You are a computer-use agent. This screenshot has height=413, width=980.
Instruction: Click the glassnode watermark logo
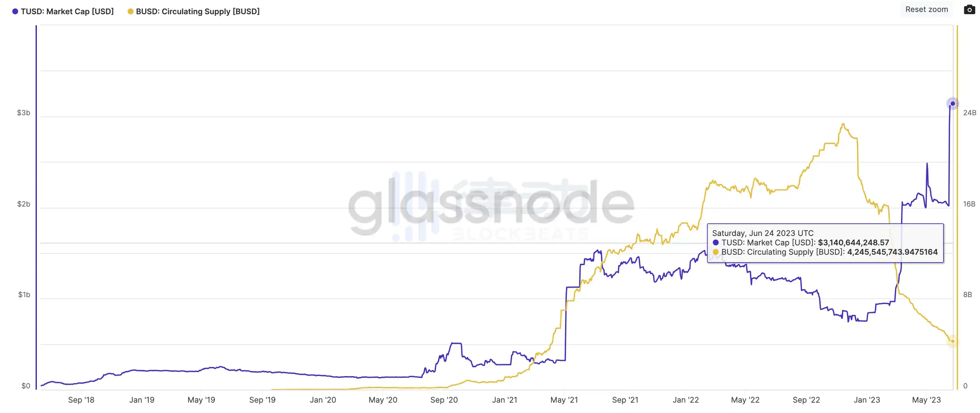[x=491, y=206]
